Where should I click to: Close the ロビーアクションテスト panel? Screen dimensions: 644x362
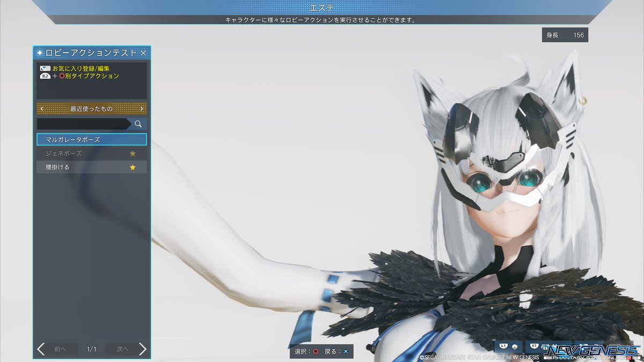pos(143,53)
